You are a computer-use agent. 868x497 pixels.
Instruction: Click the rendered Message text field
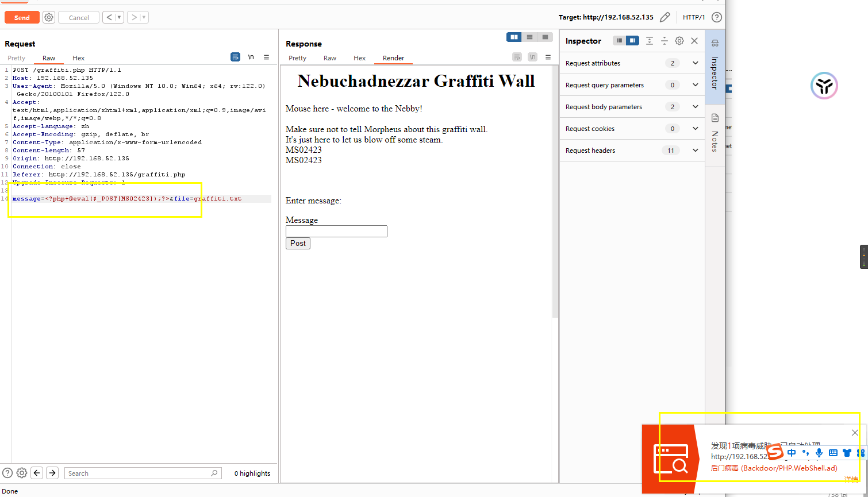point(336,231)
